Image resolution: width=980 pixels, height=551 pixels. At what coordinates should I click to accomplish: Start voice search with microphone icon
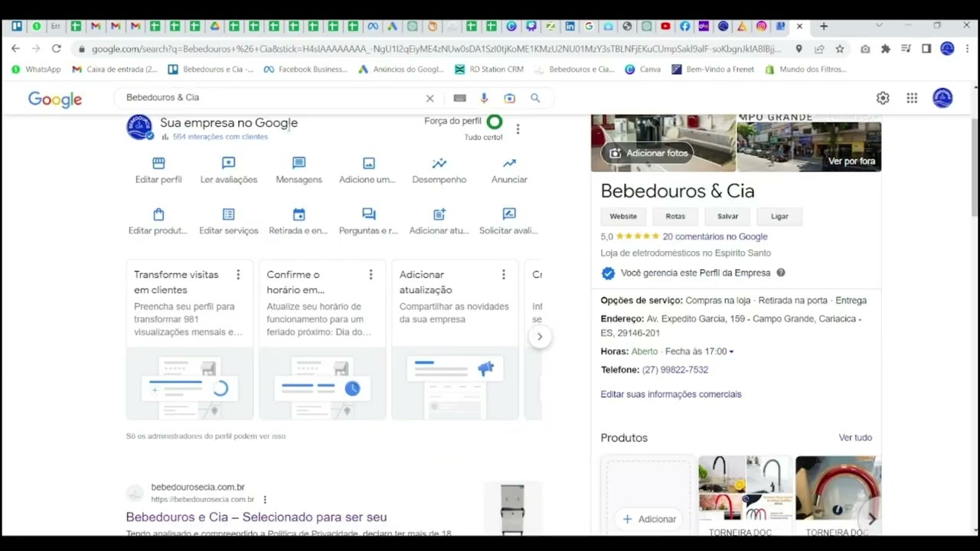484,98
